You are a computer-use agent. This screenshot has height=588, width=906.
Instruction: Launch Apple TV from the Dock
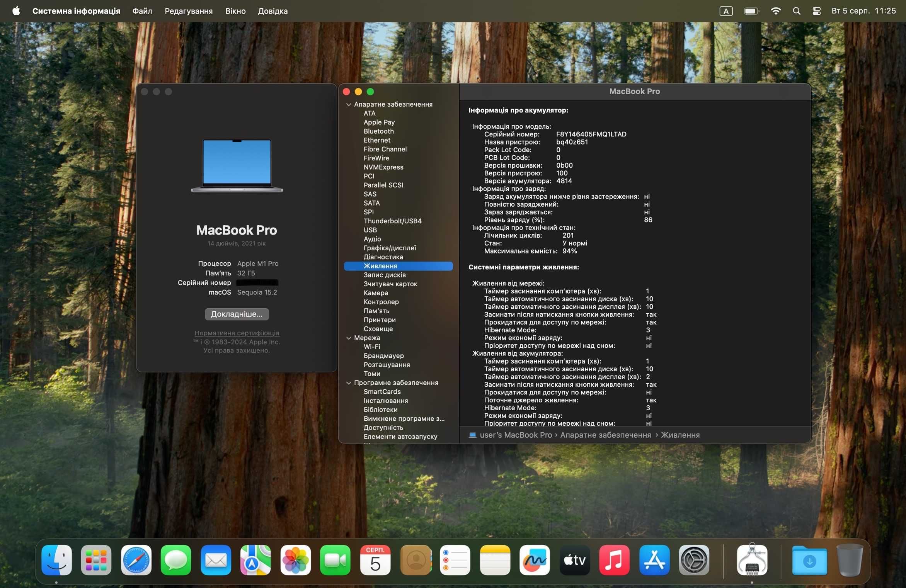(574, 560)
